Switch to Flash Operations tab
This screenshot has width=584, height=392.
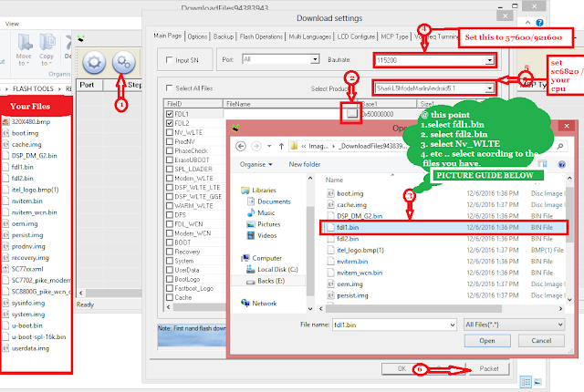coord(261,36)
